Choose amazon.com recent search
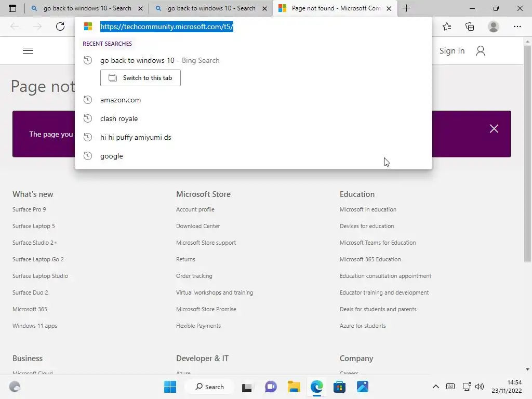 pos(253,100)
